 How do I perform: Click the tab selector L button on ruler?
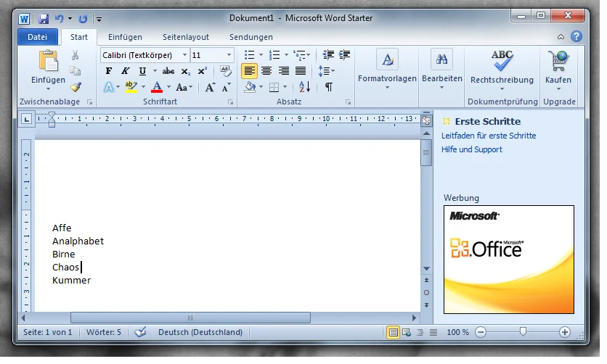coord(26,119)
